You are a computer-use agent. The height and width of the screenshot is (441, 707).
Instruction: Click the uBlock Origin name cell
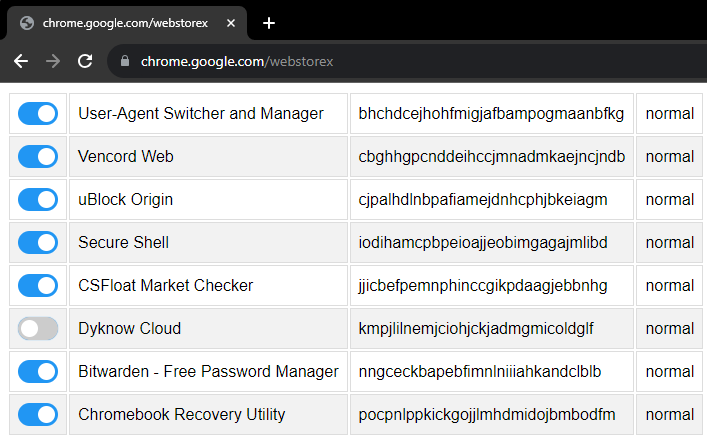pos(208,199)
